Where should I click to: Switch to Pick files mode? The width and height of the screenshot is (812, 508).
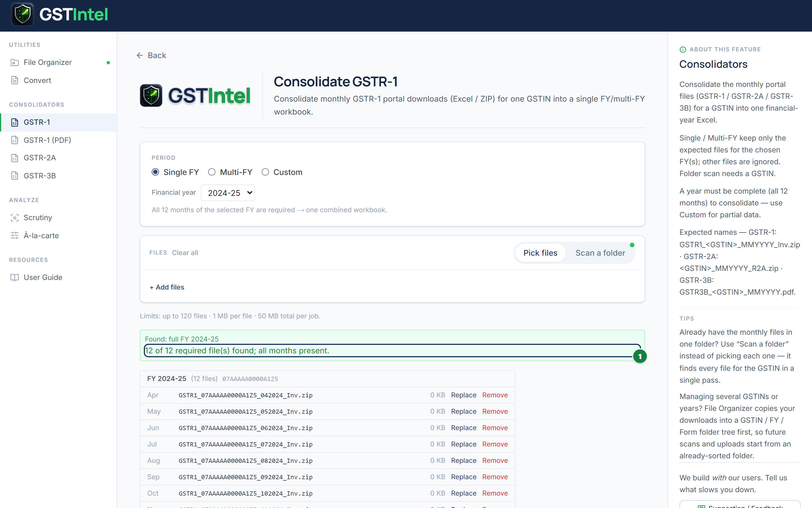pos(540,253)
